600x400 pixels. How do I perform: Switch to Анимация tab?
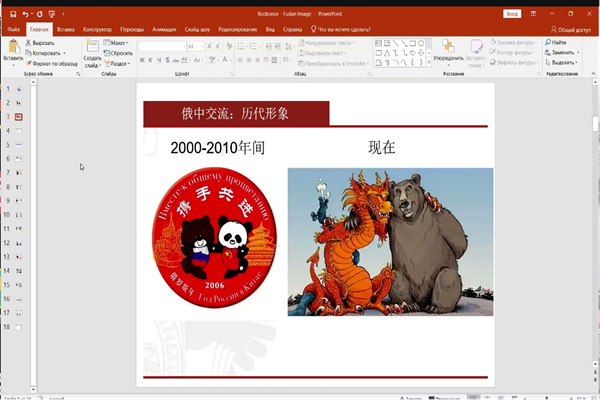pyautogui.click(x=164, y=29)
